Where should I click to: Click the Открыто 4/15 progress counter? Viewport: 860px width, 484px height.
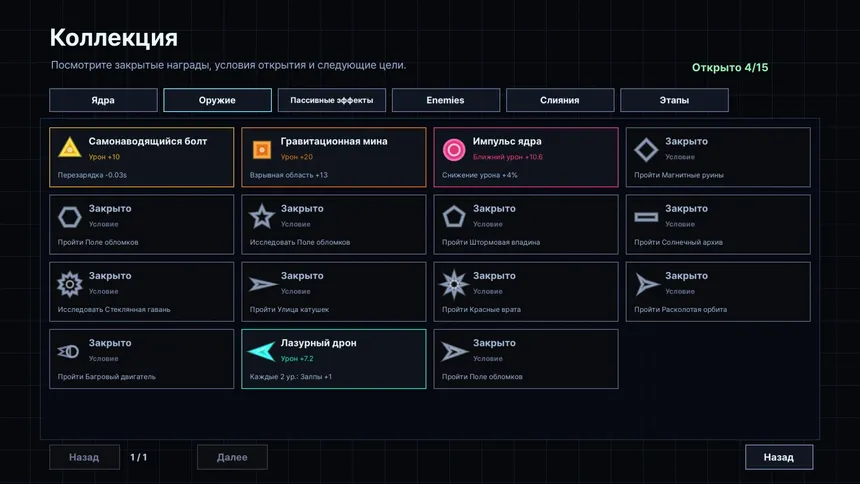[x=729, y=67]
